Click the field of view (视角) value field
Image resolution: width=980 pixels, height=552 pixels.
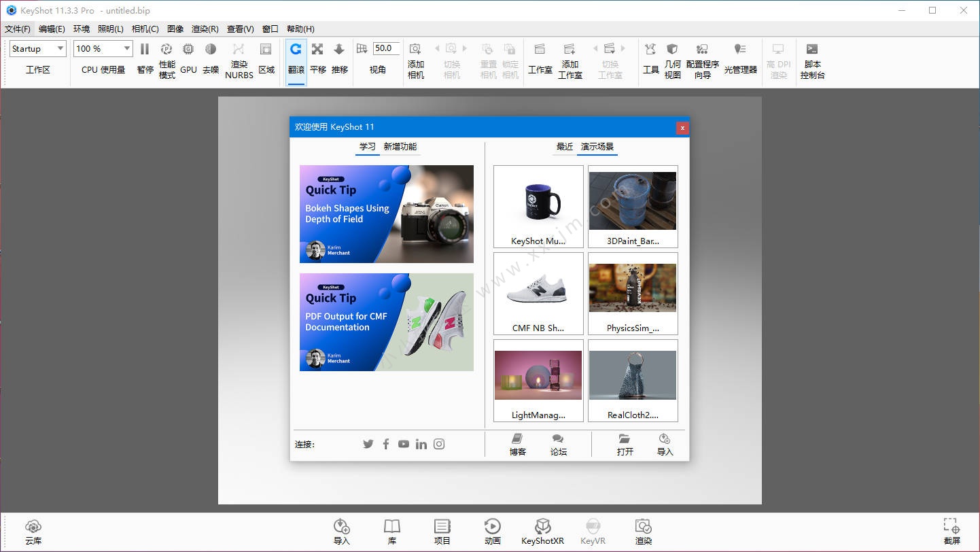(x=386, y=48)
